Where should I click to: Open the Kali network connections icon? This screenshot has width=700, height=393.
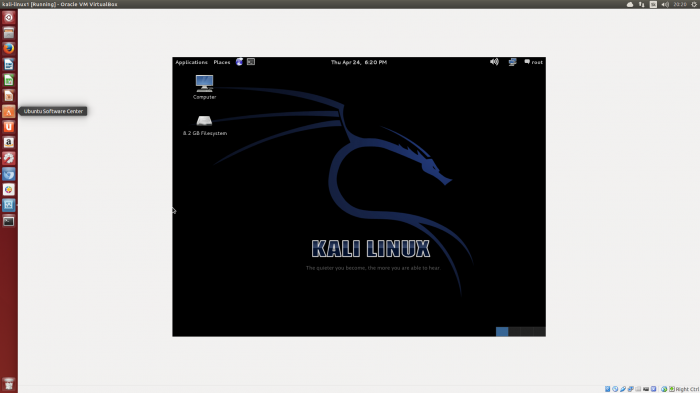(x=512, y=62)
